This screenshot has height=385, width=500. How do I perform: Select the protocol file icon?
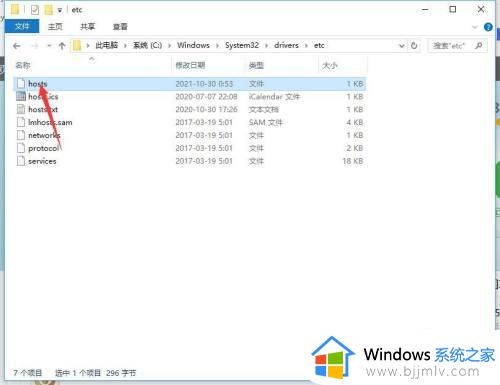point(21,148)
